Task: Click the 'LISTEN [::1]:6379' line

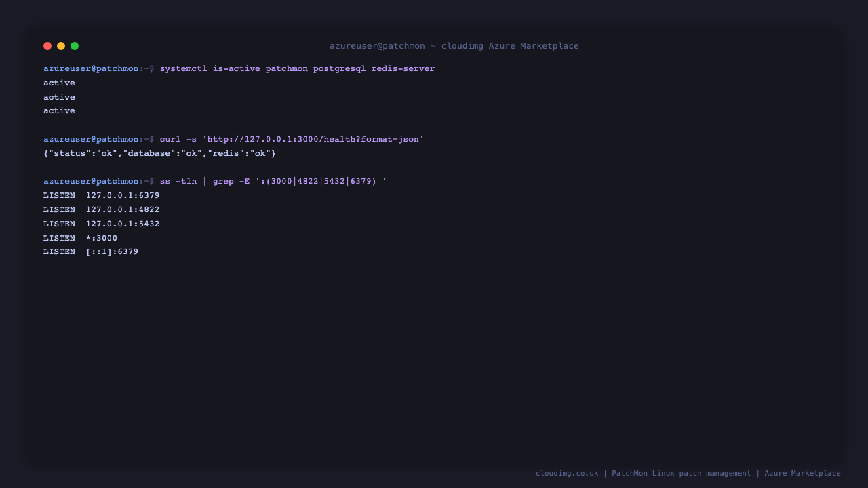Action: click(x=91, y=252)
